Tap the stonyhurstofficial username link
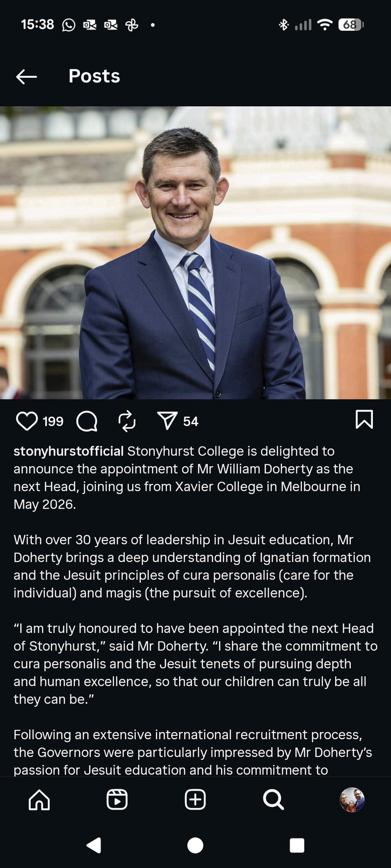 68,451
